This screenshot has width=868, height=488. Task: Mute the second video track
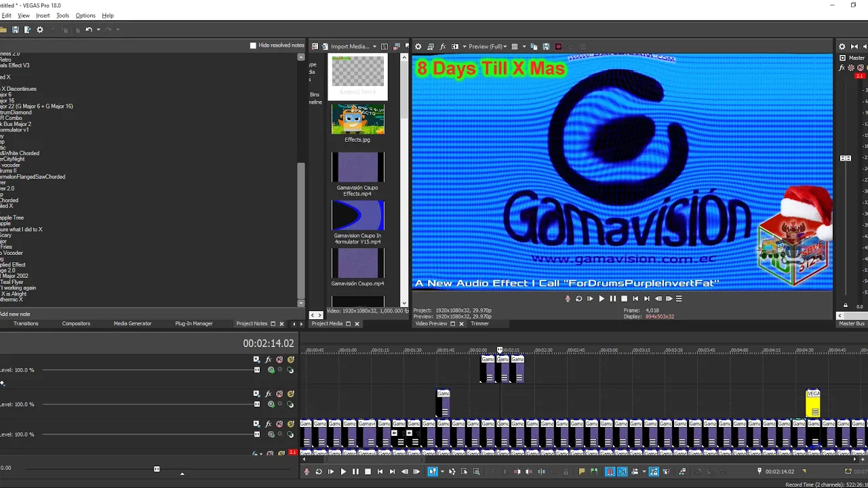tap(279, 394)
